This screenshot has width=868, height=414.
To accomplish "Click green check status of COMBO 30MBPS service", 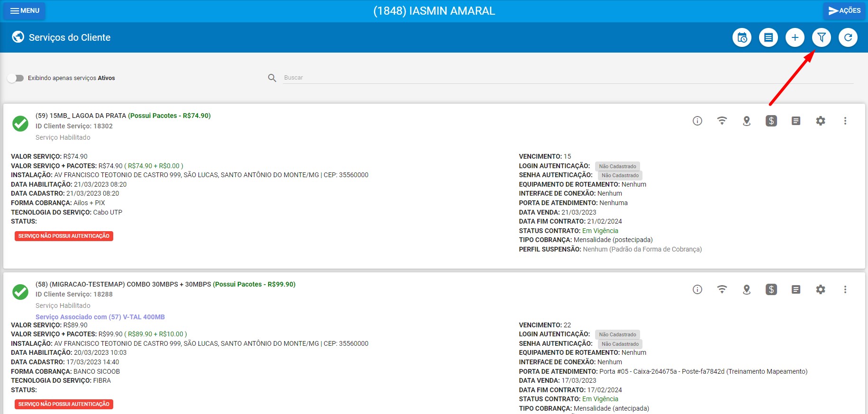I will 20,292.
